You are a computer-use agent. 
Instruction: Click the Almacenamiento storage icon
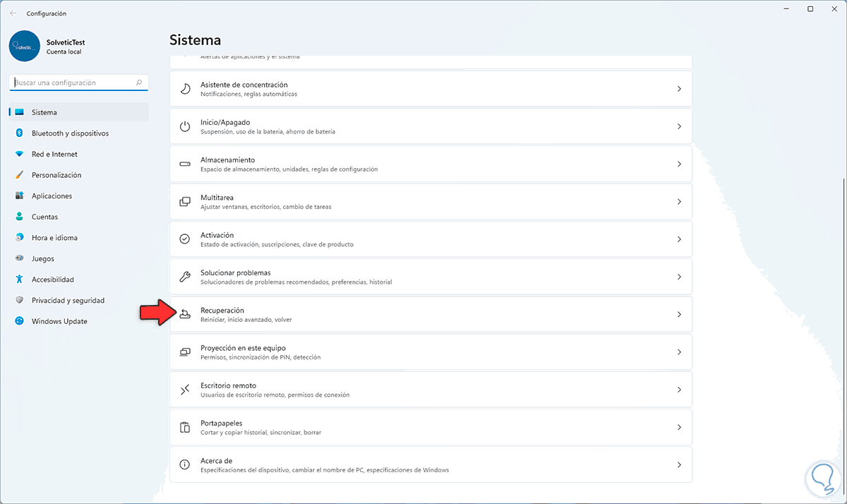[185, 164]
